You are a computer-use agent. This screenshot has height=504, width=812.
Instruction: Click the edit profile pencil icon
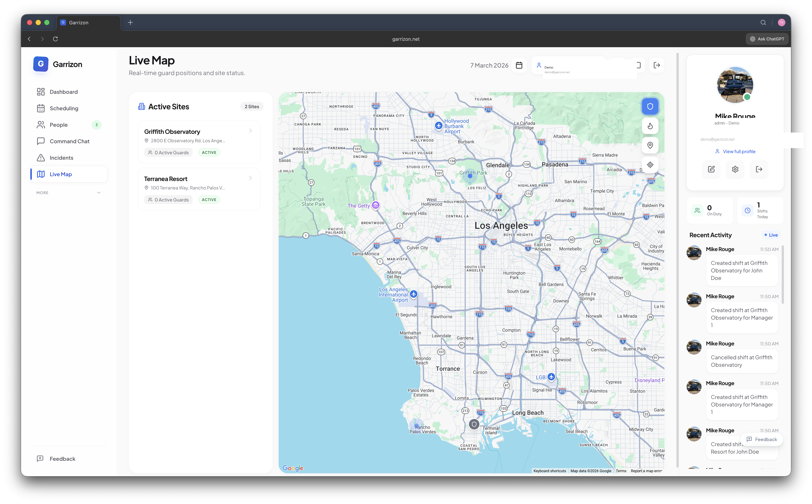point(711,169)
